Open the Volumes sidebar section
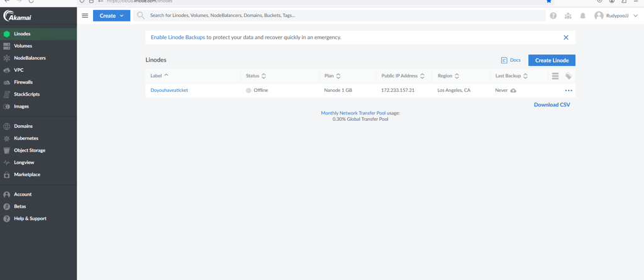Viewport: 644px width, 280px height. click(38, 46)
